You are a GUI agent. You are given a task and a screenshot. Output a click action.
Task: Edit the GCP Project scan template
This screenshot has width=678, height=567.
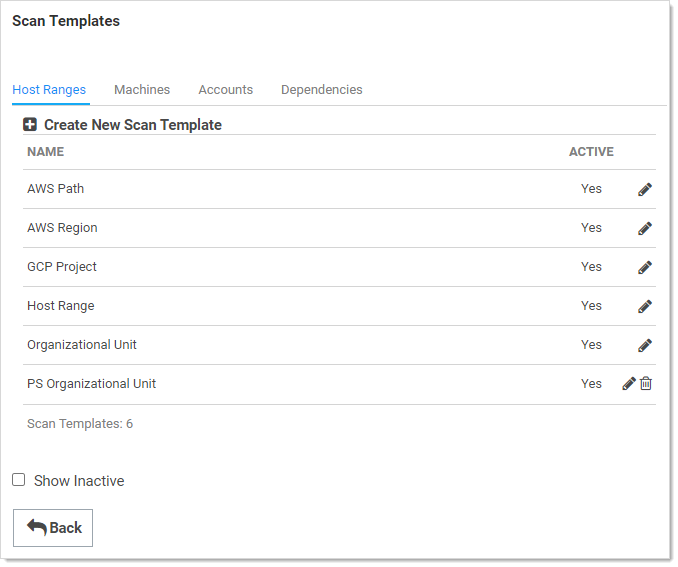645,267
